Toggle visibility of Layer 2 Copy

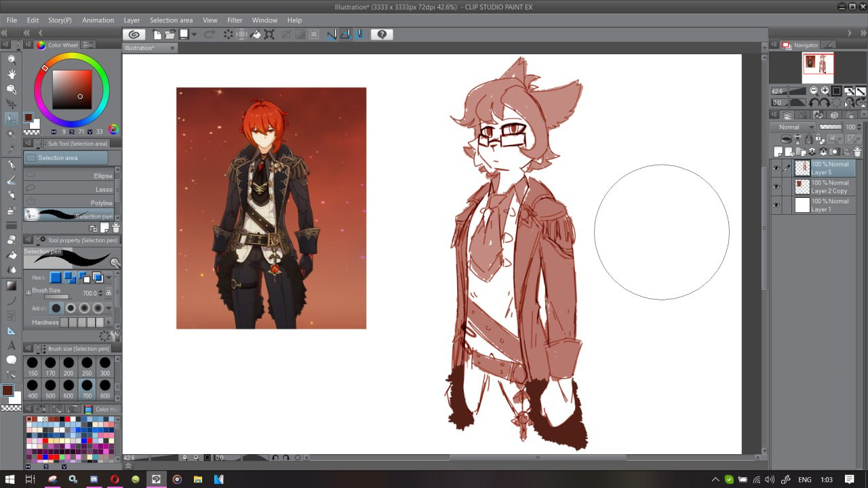pyautogui.click(x=776, y=186)
